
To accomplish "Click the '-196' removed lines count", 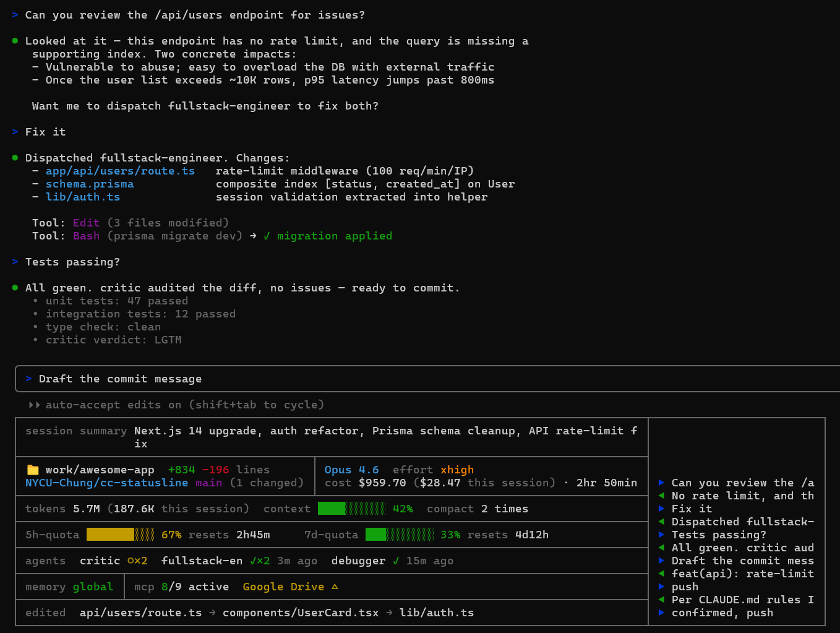I will [x=215, y=470].
